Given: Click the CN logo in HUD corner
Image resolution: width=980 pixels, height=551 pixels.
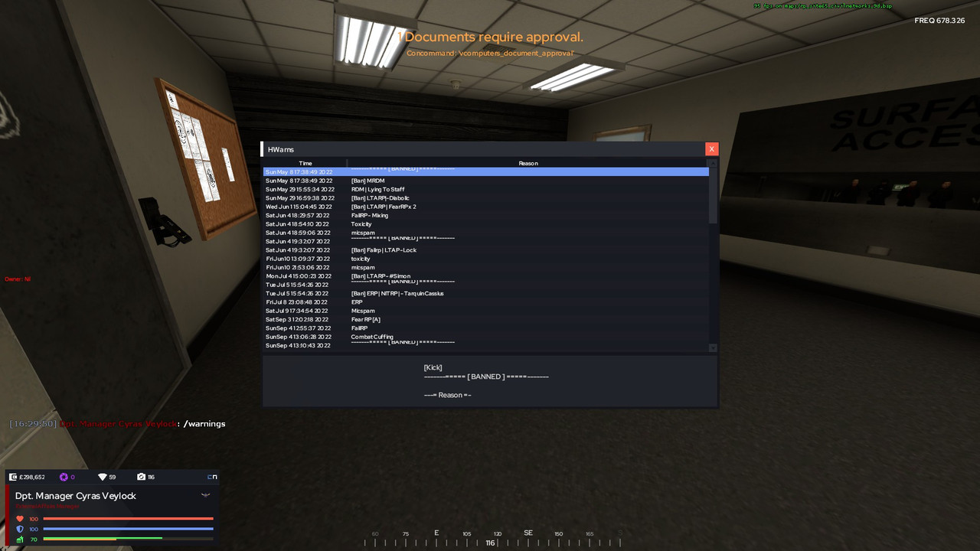Looking at the screenshot, I should pyautogui.click(x=212, y=477).
